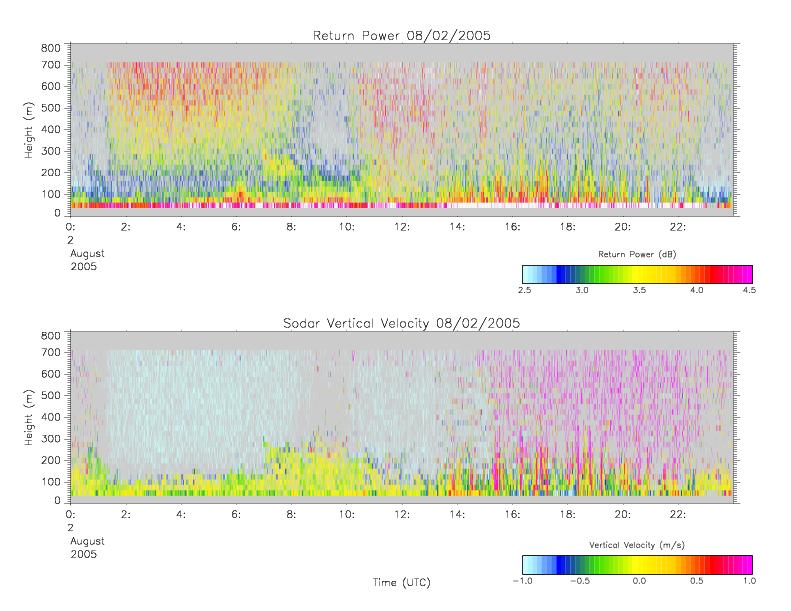The image size is (791, 611).
Task: Click the "Return Power 08/02/2005" chart title
Action: pyautogui.click(x=402, y=36)
